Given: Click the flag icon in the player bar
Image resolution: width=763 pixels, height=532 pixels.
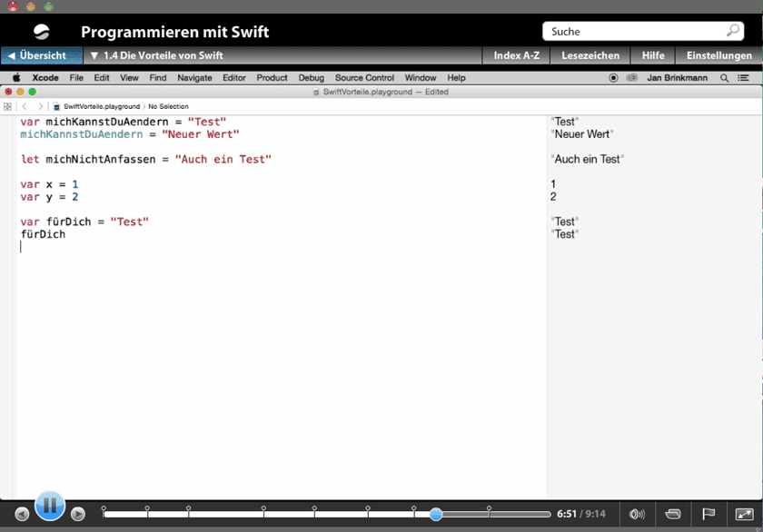Looking at the screenshot, I should [709, 515].
